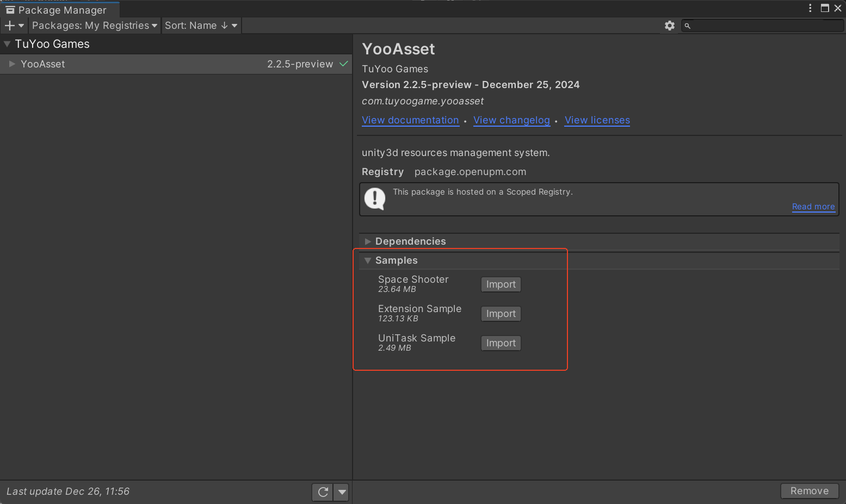
Task: Click the installed checkmark beside YooAsset
Action: tap(344, 64)
